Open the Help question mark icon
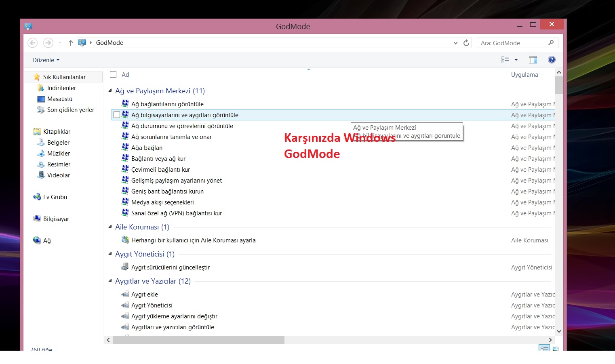This screenshot has height=364, width=615. pyautogui.click(x=552, y=60)
